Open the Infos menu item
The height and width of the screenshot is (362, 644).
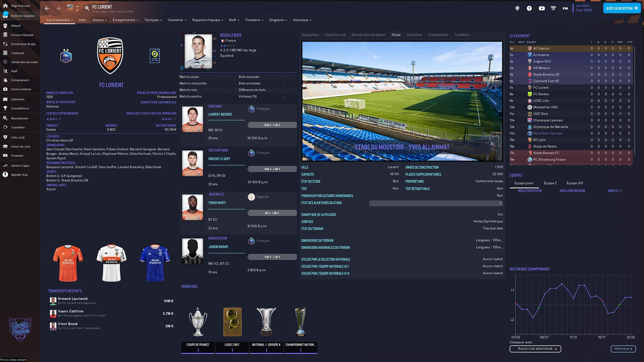tap(82, 20)
